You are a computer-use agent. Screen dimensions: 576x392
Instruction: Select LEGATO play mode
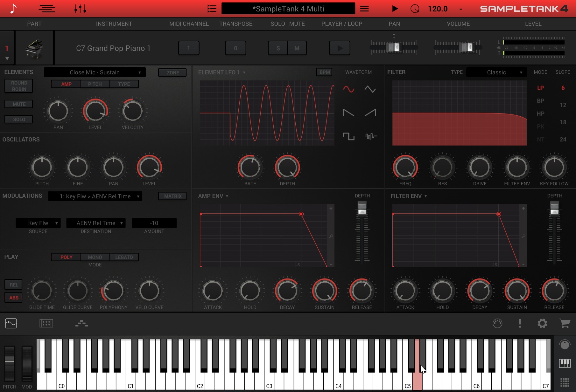point(124,257)
